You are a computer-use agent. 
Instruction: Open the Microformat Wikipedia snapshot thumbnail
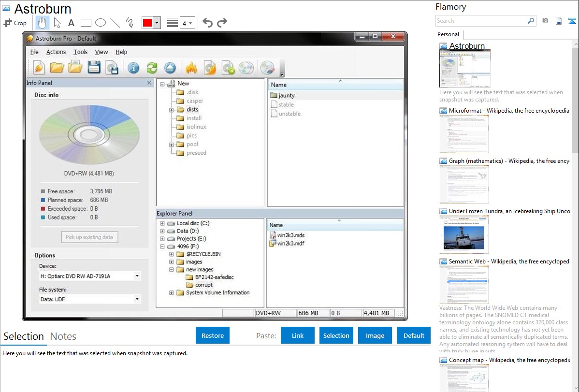click(x=464, y=134)
